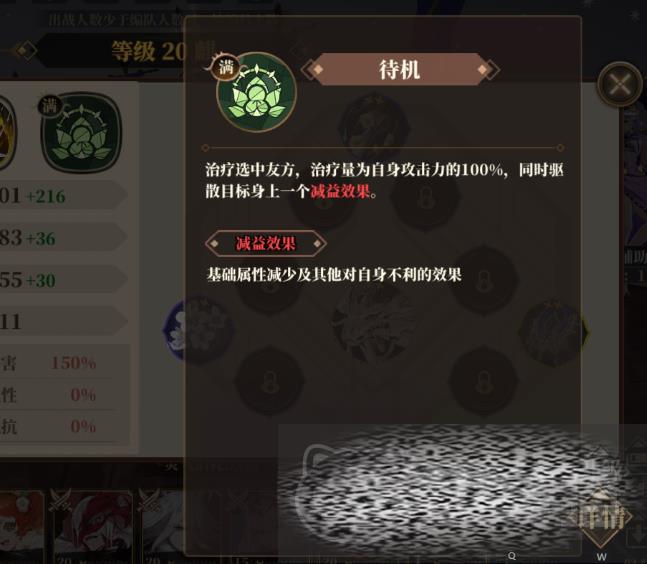Select the green lotus skill icon in the left panel
647x564 pixels.
click(81, 133)
